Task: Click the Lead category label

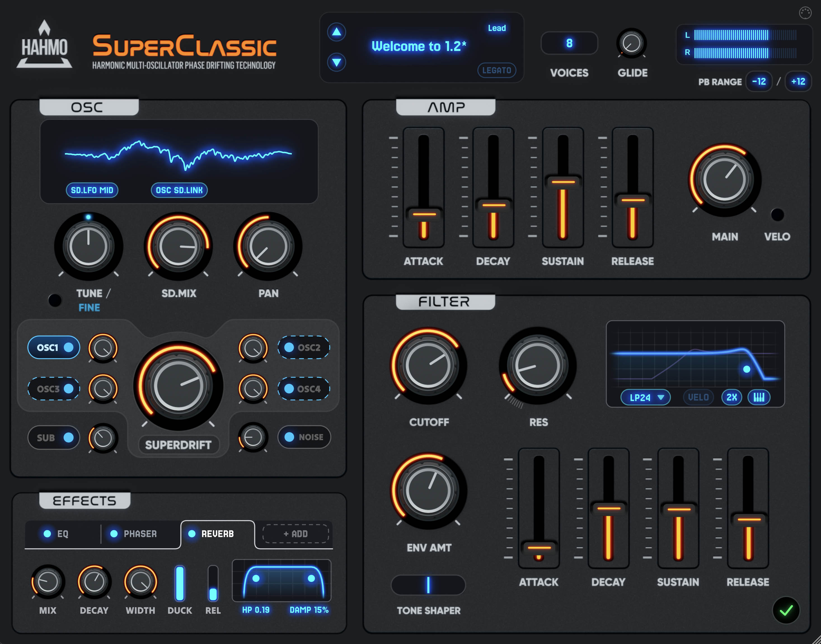Action: [497, 28]
